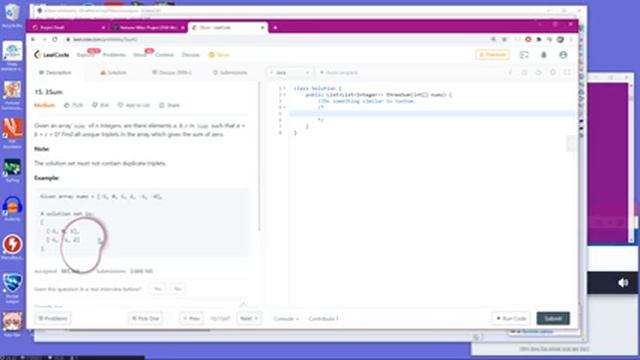Screen dimensions: 640x360
Task: Click the address bar URL
Action: coord(105,40)
